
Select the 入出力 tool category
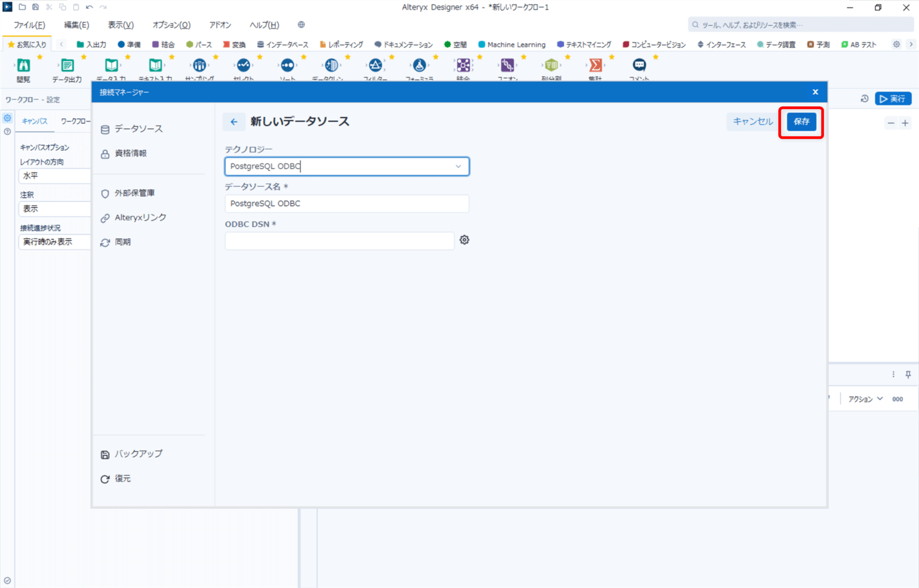[91, 45]
